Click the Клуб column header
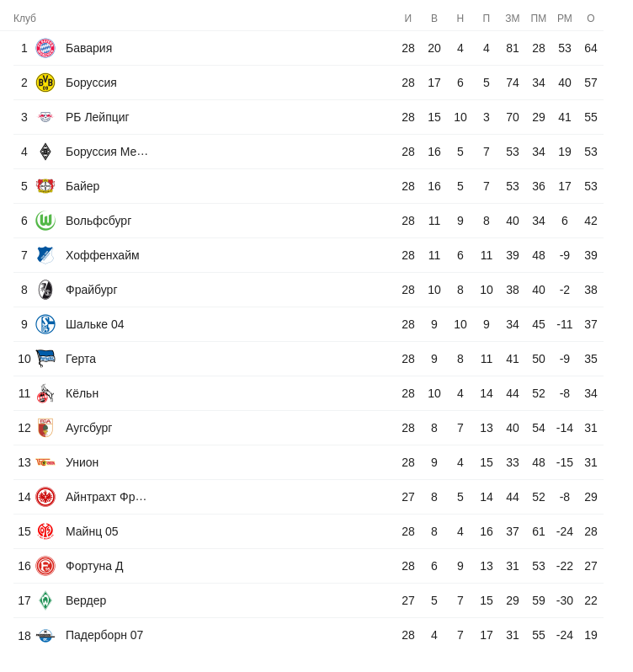633x672 pixels. 24,19
